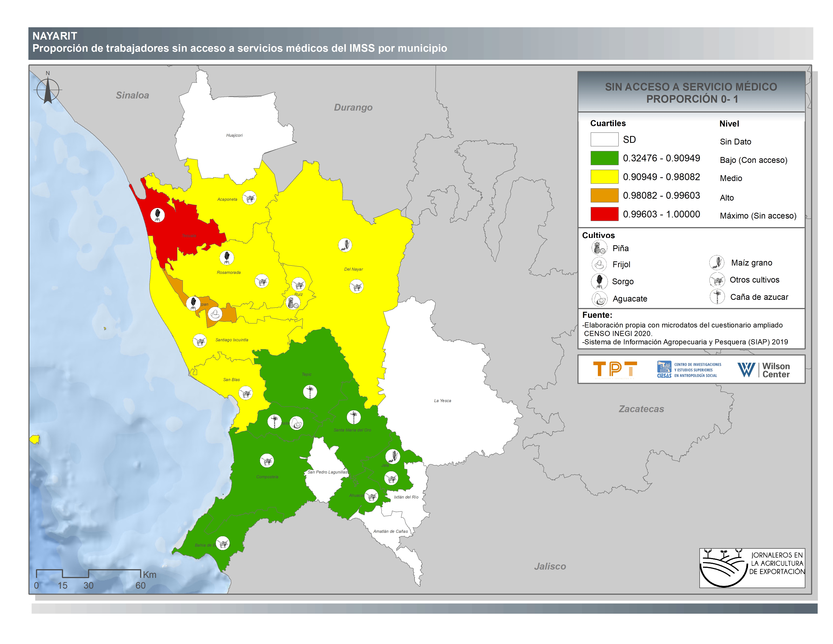Click the Otros cultivos legend icon
This screenshot has width=833, height=644.
click(x=717, y=280)
